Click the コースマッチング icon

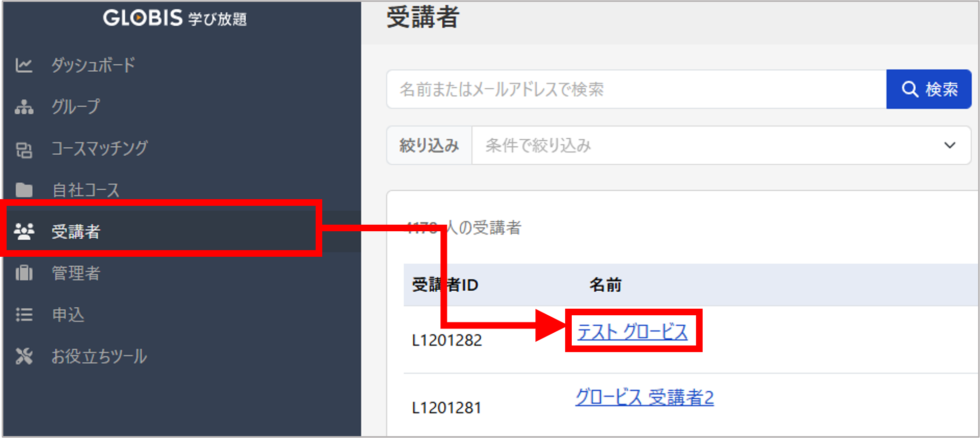[24, 149]
